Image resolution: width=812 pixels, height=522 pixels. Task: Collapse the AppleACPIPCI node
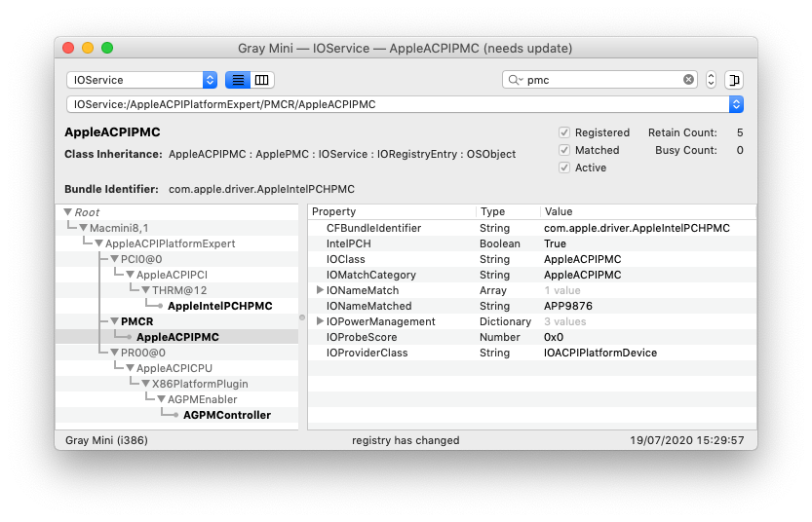pyautogui.click(x=130, y=275)
